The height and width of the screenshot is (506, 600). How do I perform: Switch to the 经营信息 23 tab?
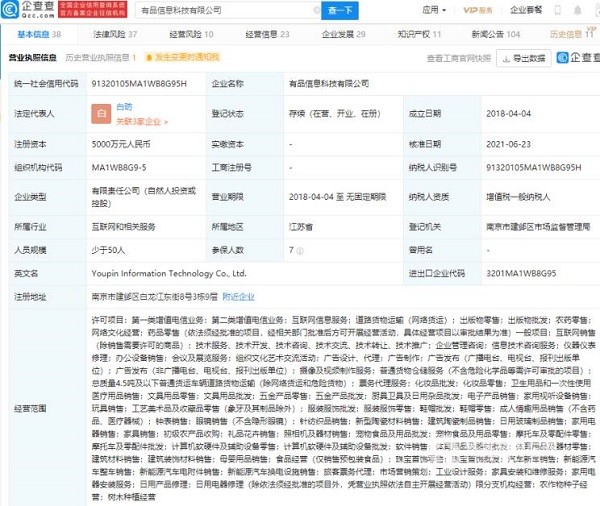[x=267, y=34]
